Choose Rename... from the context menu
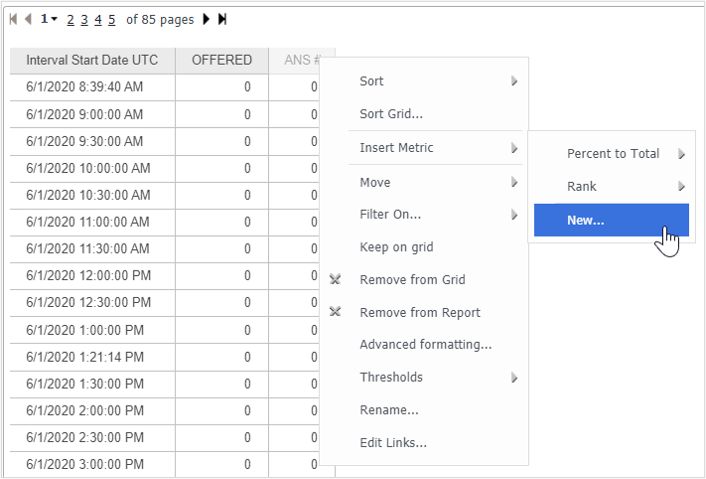The width and height of the screenshot is (706, 479). (x=388, y=410)
